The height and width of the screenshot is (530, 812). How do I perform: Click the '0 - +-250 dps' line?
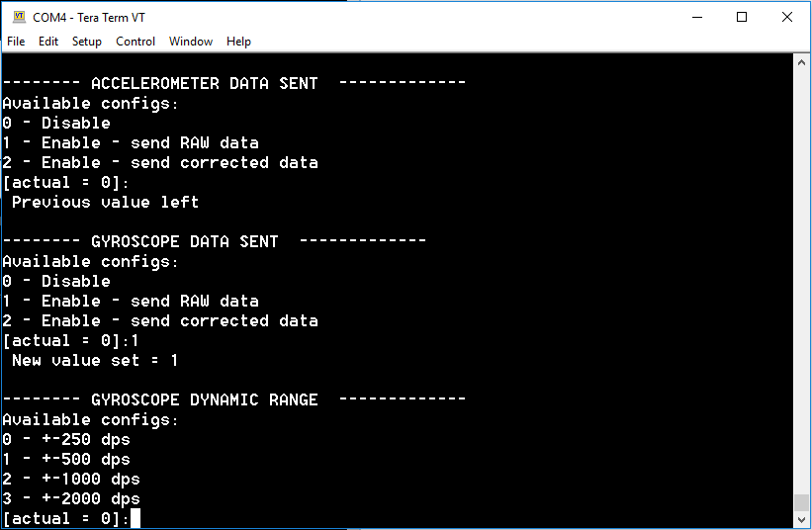coord(66,439)
